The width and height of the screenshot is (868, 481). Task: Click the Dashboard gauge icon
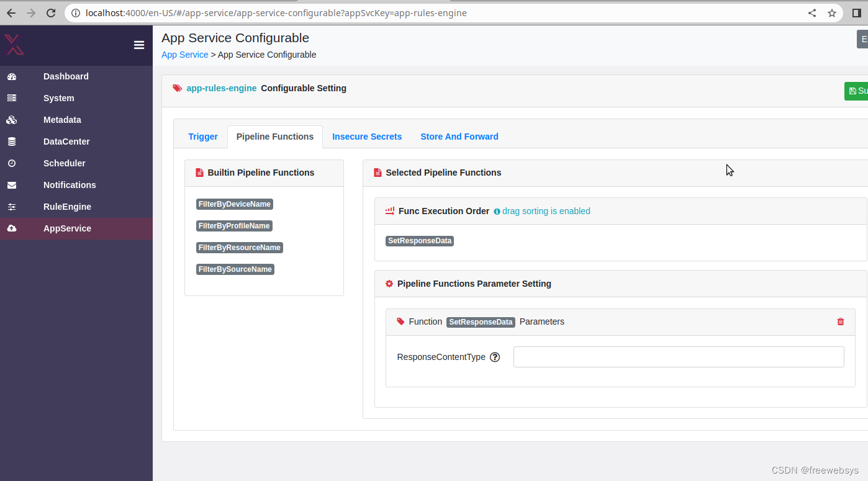12,76
